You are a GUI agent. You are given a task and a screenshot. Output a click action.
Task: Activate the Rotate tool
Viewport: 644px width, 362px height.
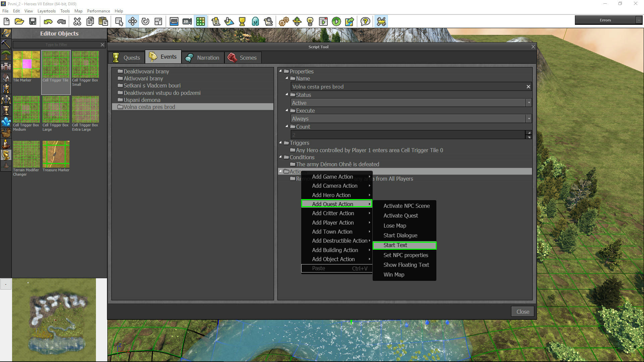click(x=145, y=21)
